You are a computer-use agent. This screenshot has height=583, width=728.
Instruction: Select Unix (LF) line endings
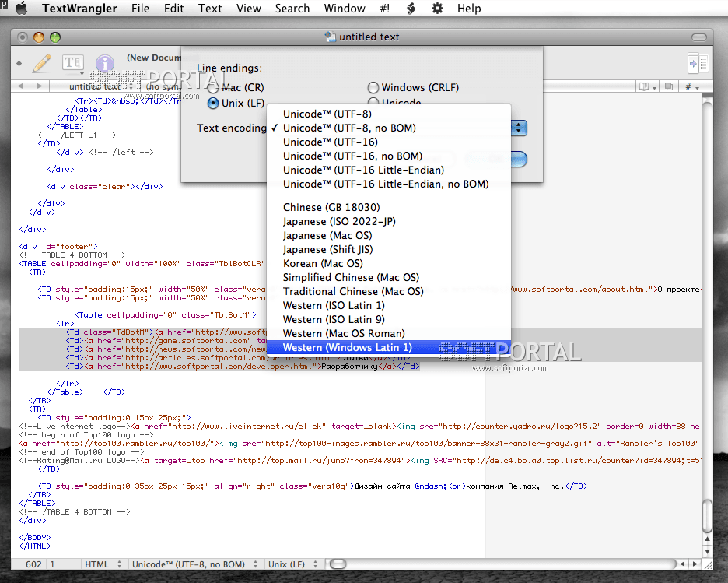click(213, 103)
